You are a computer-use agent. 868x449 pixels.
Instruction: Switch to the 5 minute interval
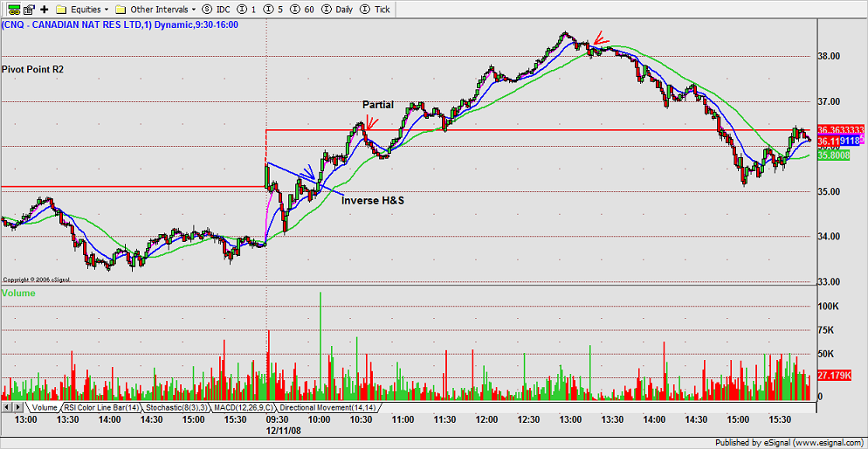[273, 10]
